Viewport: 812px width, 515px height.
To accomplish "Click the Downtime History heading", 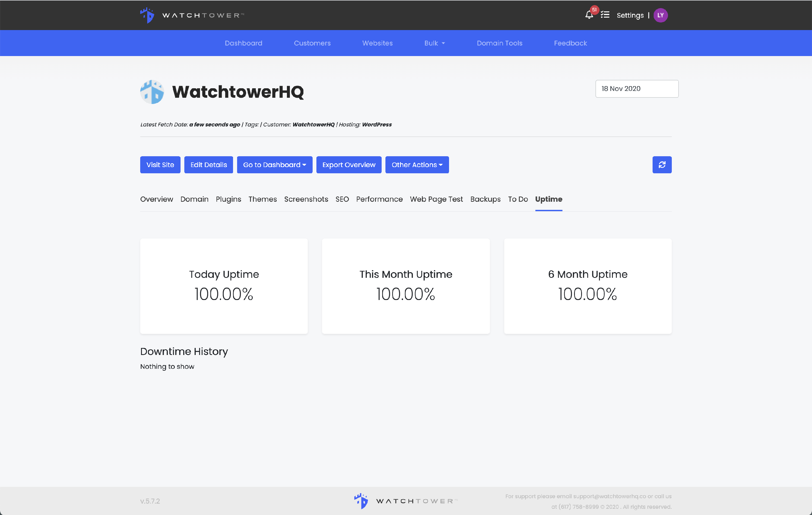I will pyautogui.click(x=184, y=351).
